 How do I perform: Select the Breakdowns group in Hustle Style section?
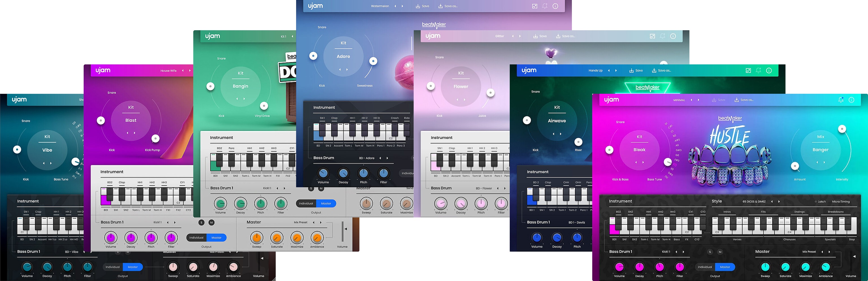[x=836, y=212]
